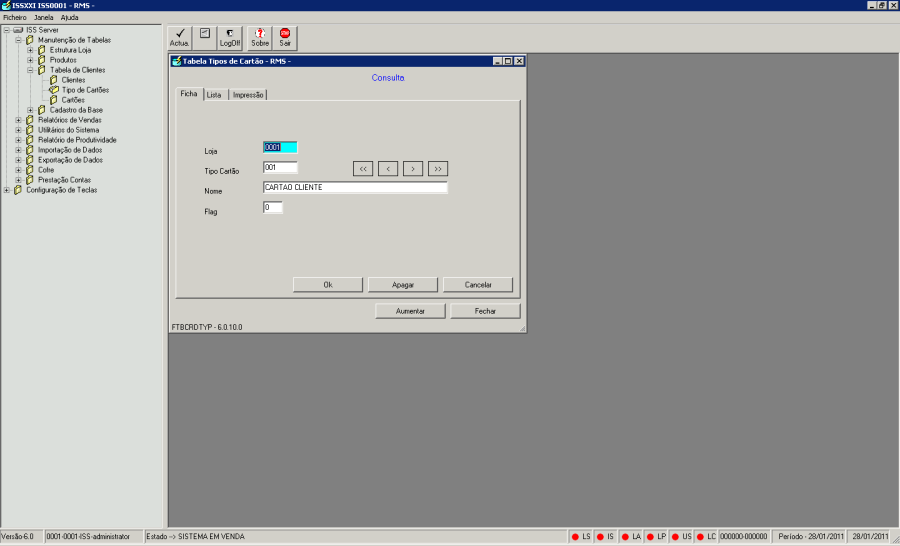Click the Relatórios de Vendas folder icon
This screenshot has height=546, width=900.
click(x=30, y=120)
